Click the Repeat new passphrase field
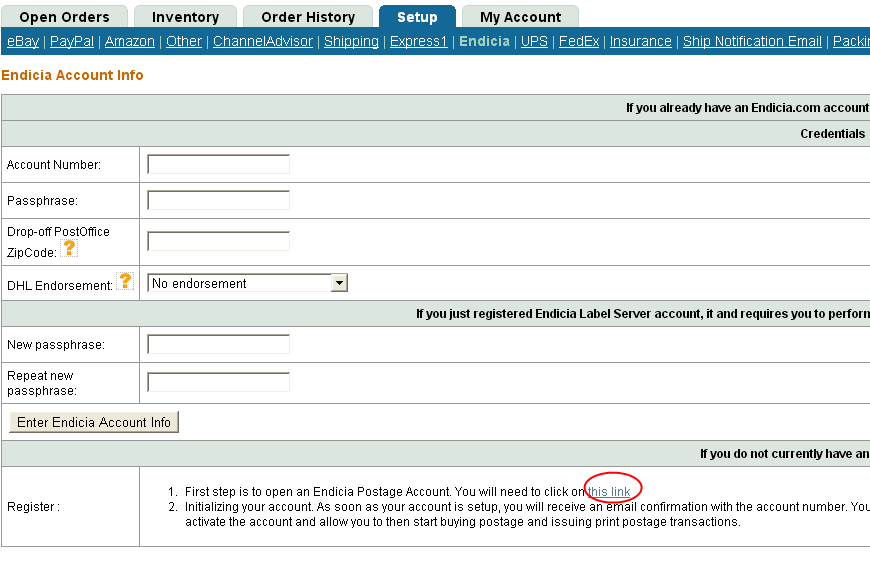 coord(219,382)
